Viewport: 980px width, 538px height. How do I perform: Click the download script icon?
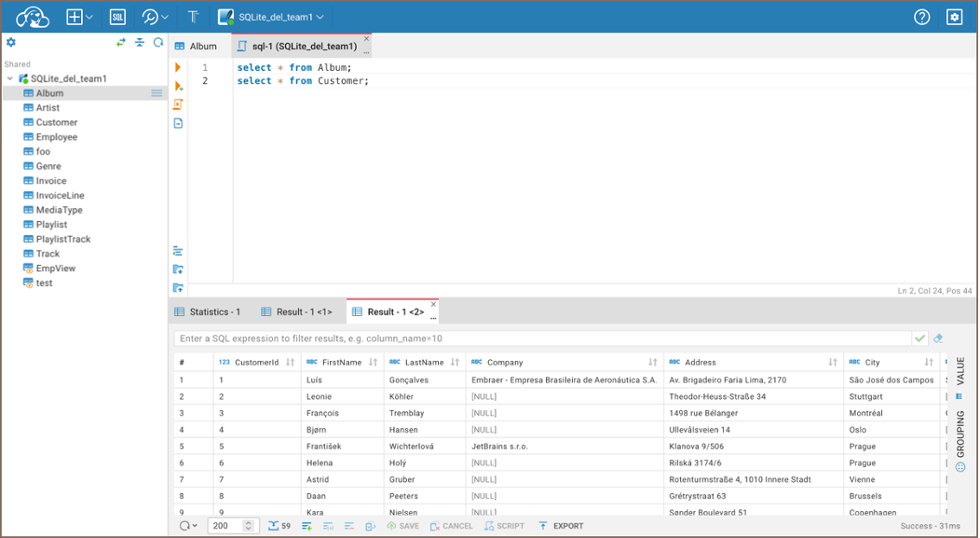point(178,269)
